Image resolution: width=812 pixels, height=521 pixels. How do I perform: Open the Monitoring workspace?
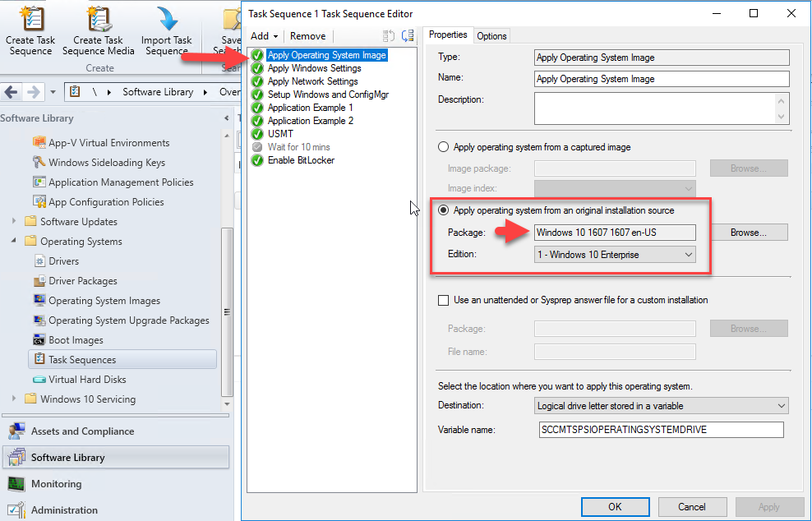[x=56, y=484]
